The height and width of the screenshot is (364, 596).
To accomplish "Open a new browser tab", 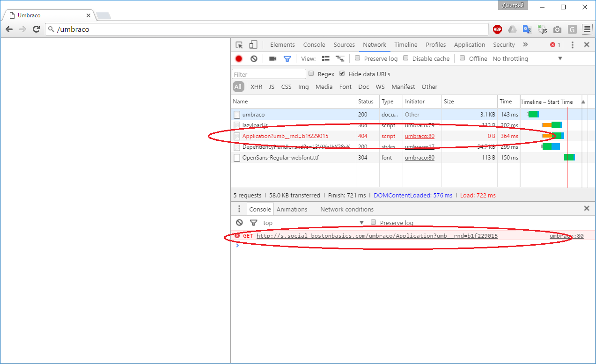I will click(x=103, y=15).
